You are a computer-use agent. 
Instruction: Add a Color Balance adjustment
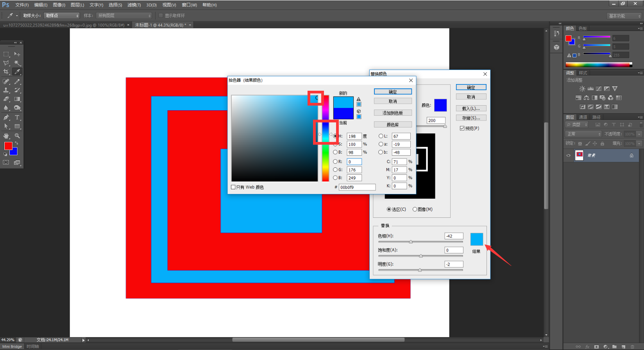(x=587, y=98)
